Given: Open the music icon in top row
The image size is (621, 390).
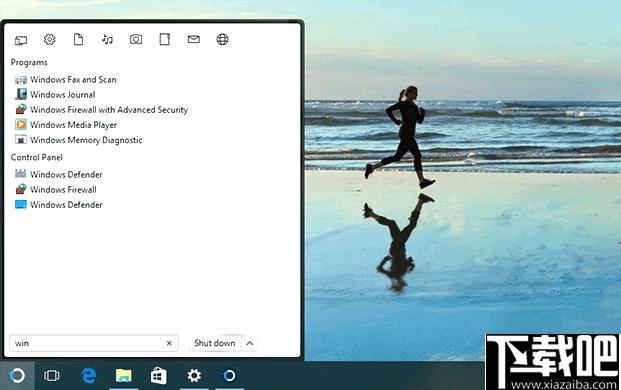Looking at the screenshot, I should coord(107,39).
